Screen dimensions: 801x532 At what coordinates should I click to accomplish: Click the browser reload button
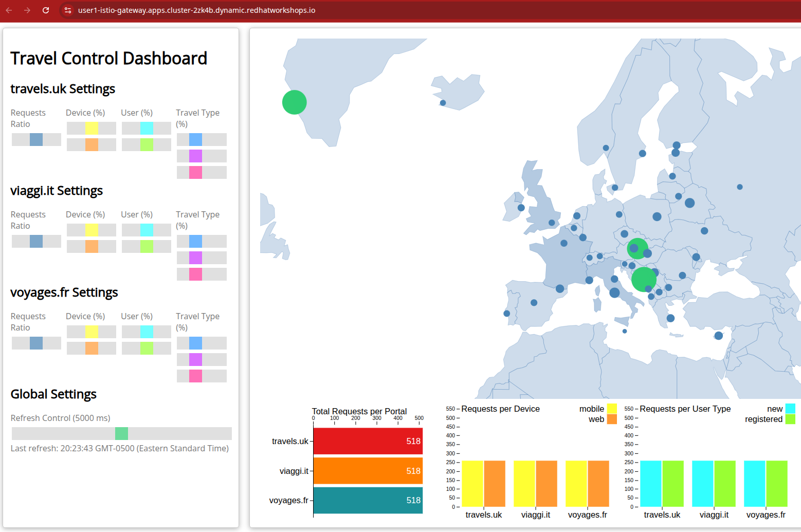[x=46, y=10]
